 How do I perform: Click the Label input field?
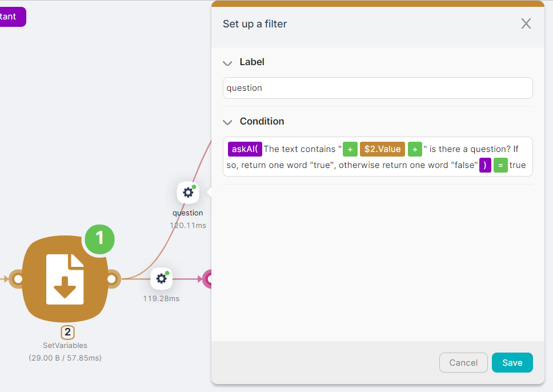coord(378,88)
